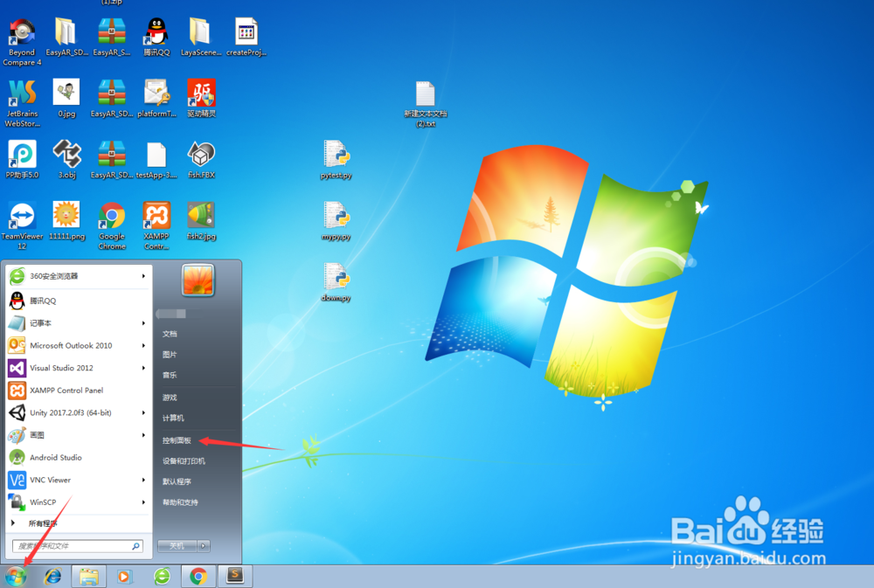The height and width of the screenshot is (588, 874).
Task: Open 音乐 in Start menu
Action: [170, 375]
